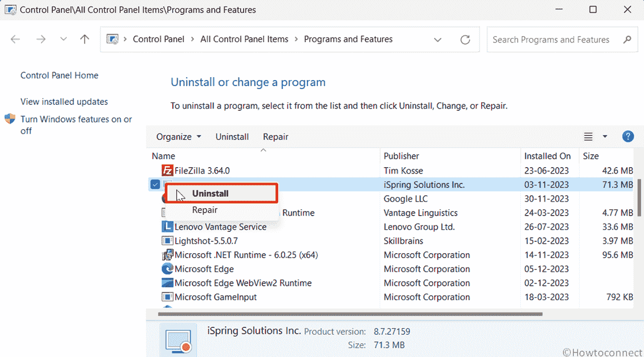Select the Lenovo Vantage Service row name
644x357 pixels.
point(220,227)
